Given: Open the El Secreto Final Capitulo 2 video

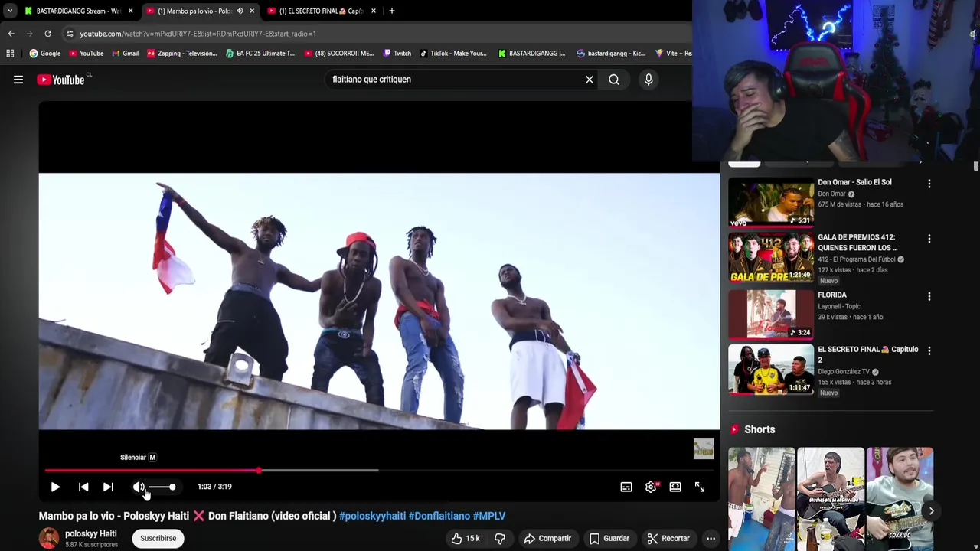Looking at the screenshot, I should point(771,370).
